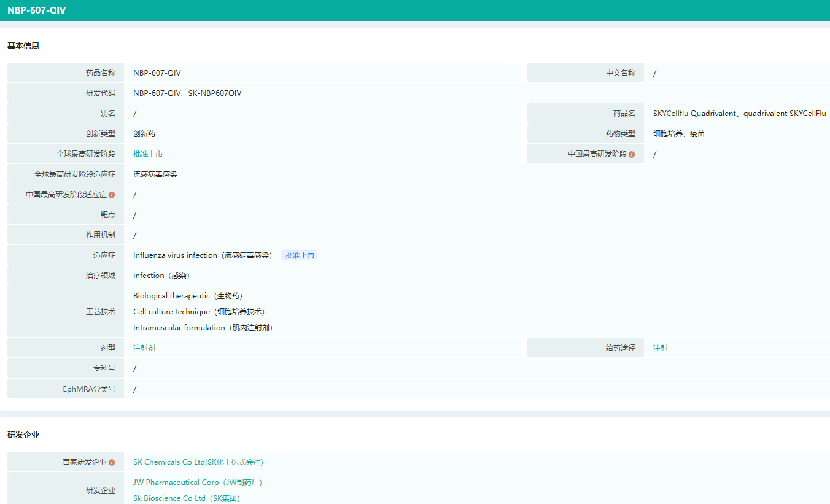Click the 药品名称 value NBP-607-QIV
The image size is (830, 504).
pyautogui.click(x=157, y=73)
